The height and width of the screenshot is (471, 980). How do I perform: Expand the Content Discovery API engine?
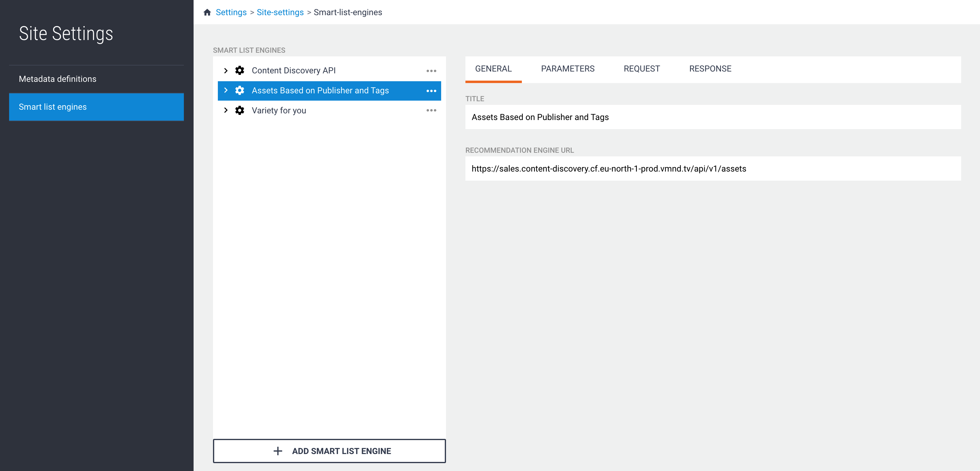coord(226,70)
